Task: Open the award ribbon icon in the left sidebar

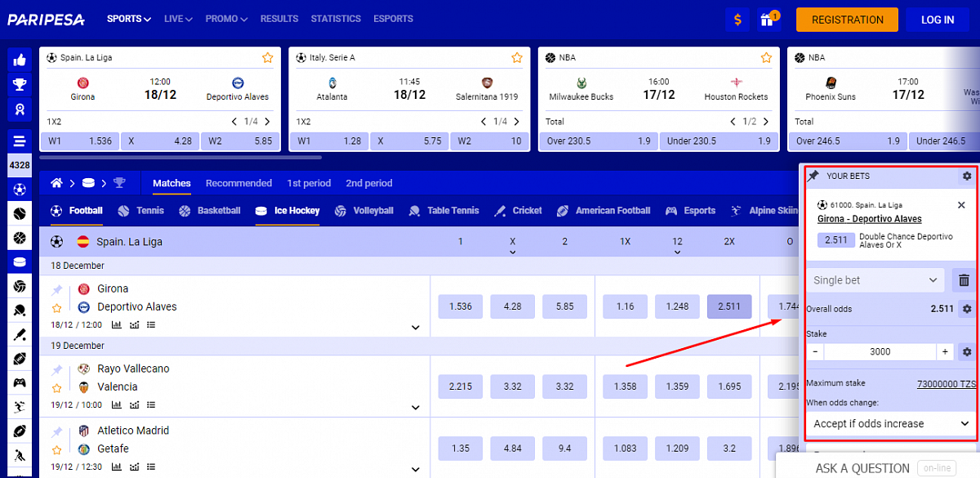Action: click(20, 109)
